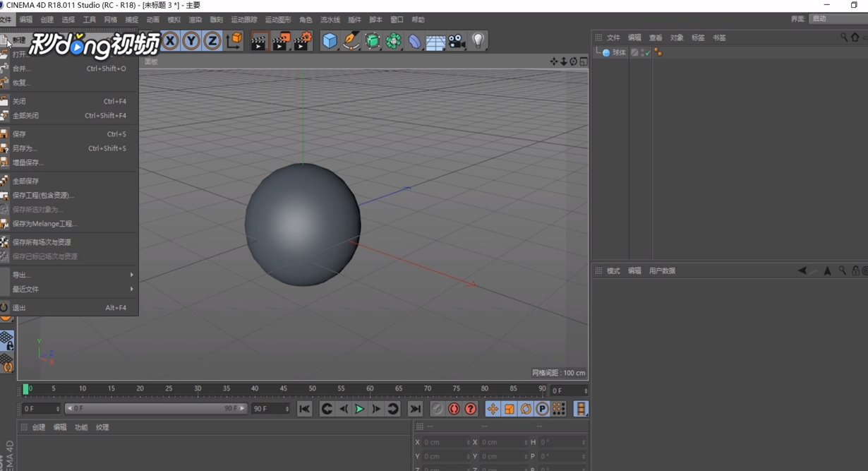
Task: Choose 全部保存 menu entry
Action: pyautogui.click(x=69, y=181)
